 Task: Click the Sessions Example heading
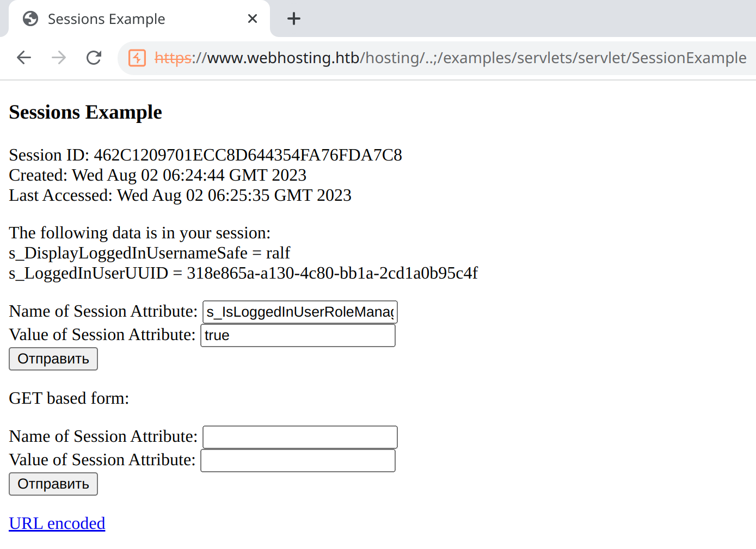[x=85, y=113]
